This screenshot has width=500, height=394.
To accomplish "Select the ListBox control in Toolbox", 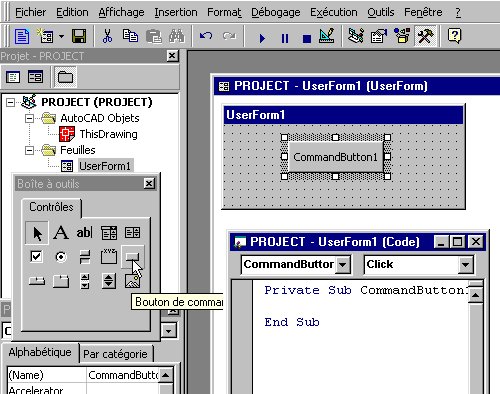I will tap(132, 233).
